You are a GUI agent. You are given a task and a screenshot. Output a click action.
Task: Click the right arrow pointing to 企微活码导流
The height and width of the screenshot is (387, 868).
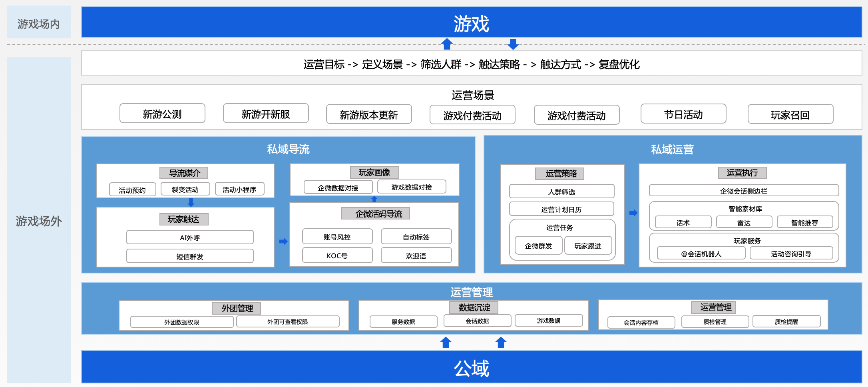coord(283,241)
